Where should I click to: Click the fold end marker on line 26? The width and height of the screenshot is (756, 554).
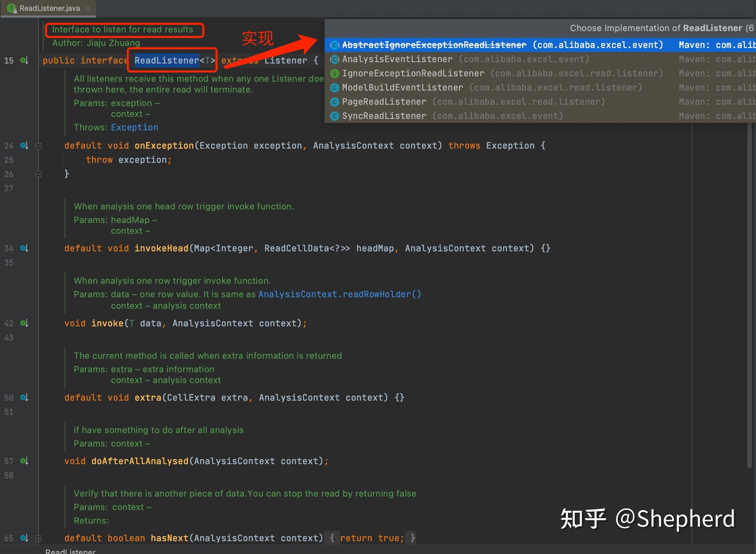pyautogui.click(x=39, y=174)
